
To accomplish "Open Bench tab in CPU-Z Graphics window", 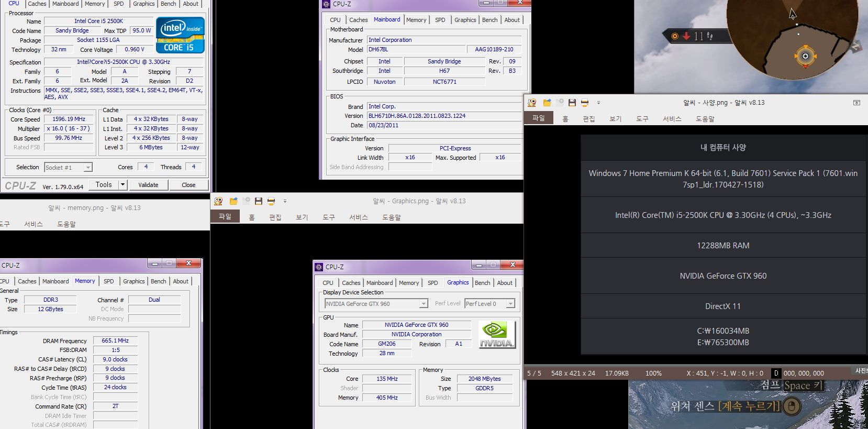I will [483, 283].
